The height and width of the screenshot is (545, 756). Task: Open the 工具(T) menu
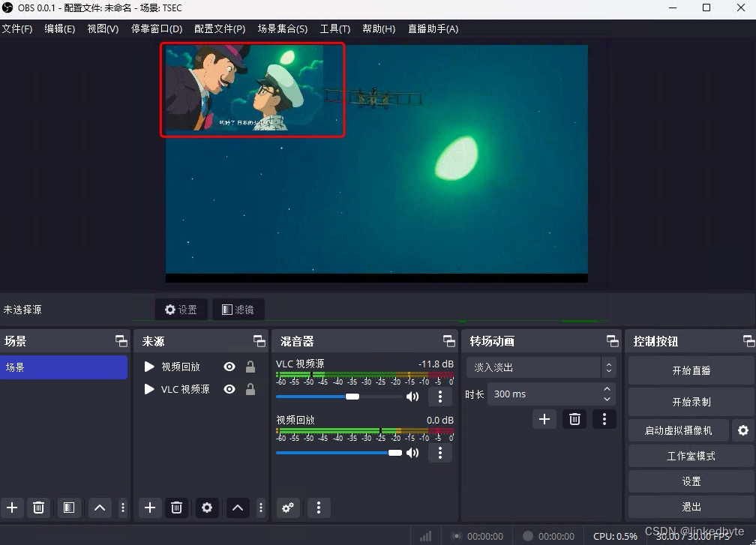[x=335, y=29]
